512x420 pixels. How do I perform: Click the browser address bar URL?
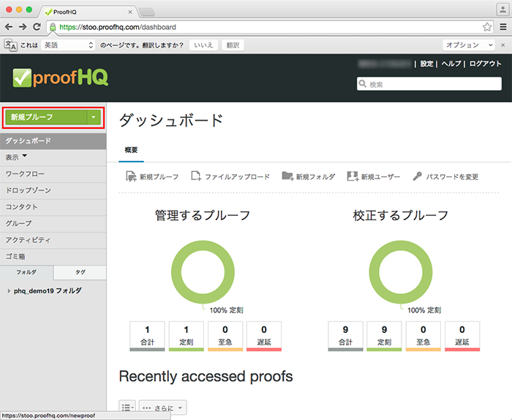118,27
